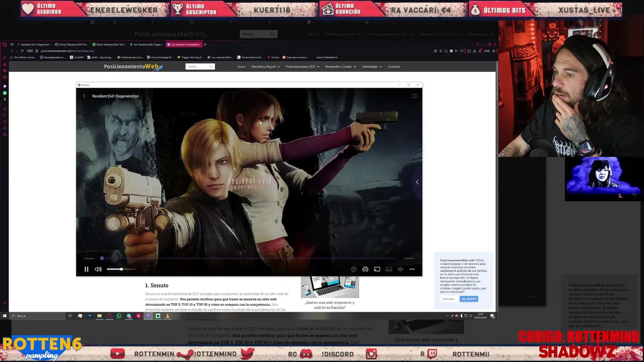644x362 pixels.
Task: Open the Torrent Search Engine bookmark
Action: [250, 57]
